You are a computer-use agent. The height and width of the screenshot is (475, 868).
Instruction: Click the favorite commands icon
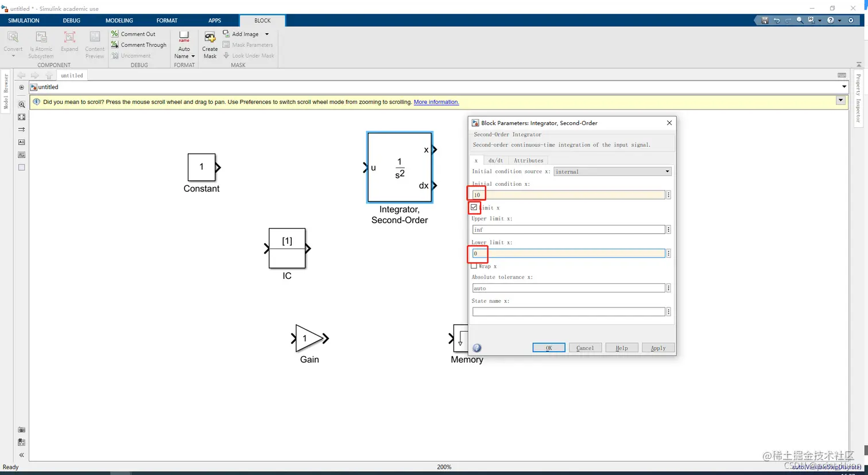click(811, 20)
